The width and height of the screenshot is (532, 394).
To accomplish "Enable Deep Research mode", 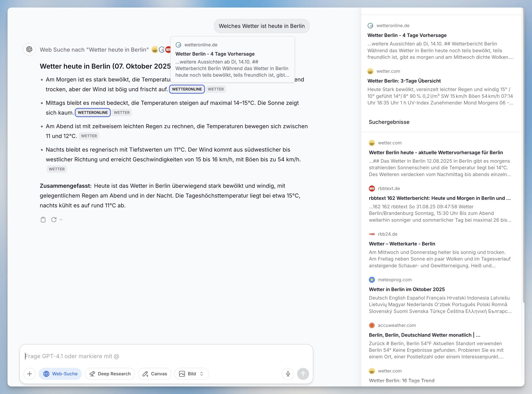I will (110, 374).
